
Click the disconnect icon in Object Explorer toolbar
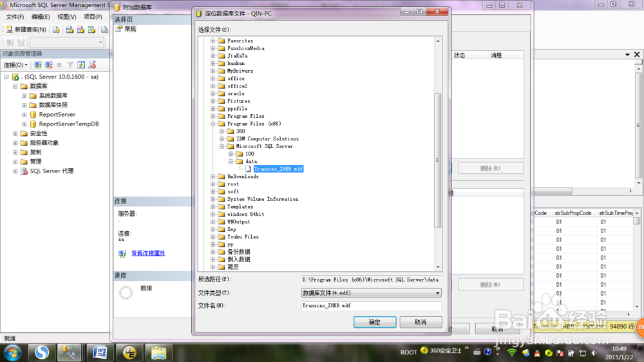coord(49,65)
